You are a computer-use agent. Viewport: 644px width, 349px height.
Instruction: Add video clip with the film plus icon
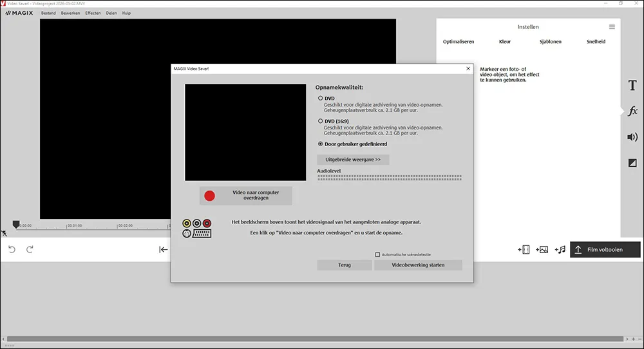pos(524,249)
